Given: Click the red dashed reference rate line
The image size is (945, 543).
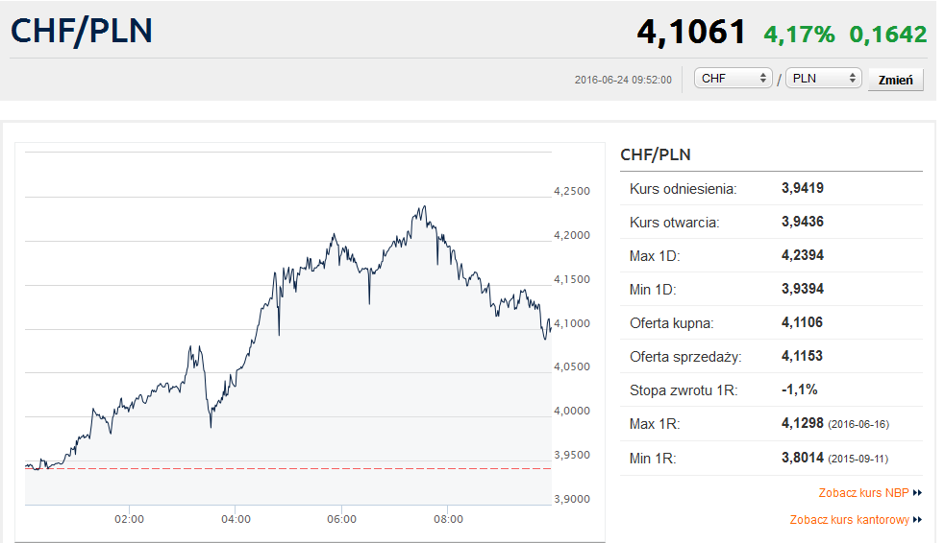Looking at the screenshot, I should [288, 468].
